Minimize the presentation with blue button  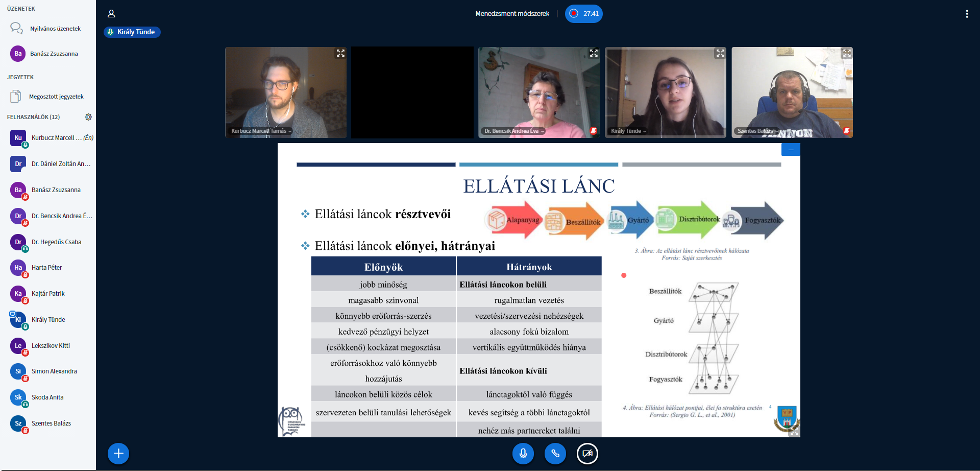click(x=791, y=150)
